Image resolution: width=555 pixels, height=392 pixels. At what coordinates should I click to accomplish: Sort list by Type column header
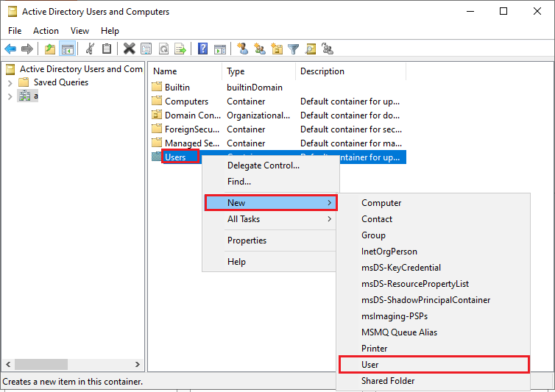pos(258,71)
